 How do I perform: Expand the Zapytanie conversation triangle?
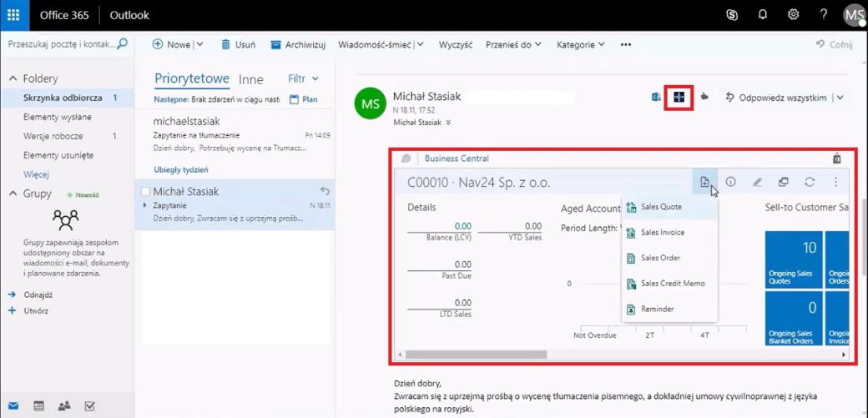[x=145, y=205]
